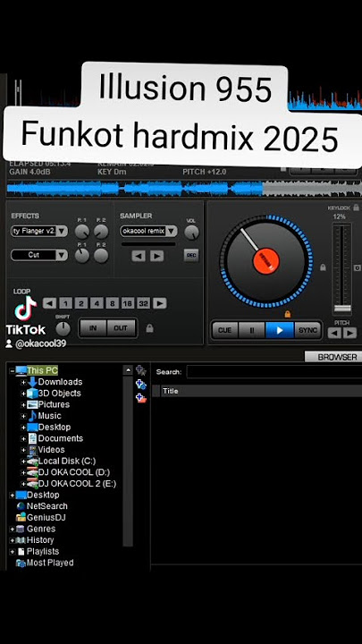Set the loop IN point
Viewport: 362px width, 644px height.
[x=93, y=328]
